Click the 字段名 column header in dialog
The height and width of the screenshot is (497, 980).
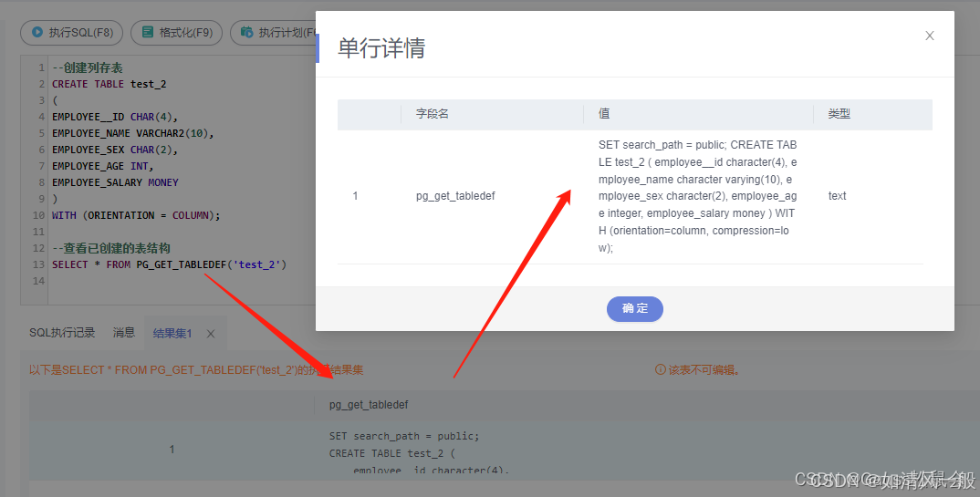(433, 114)
